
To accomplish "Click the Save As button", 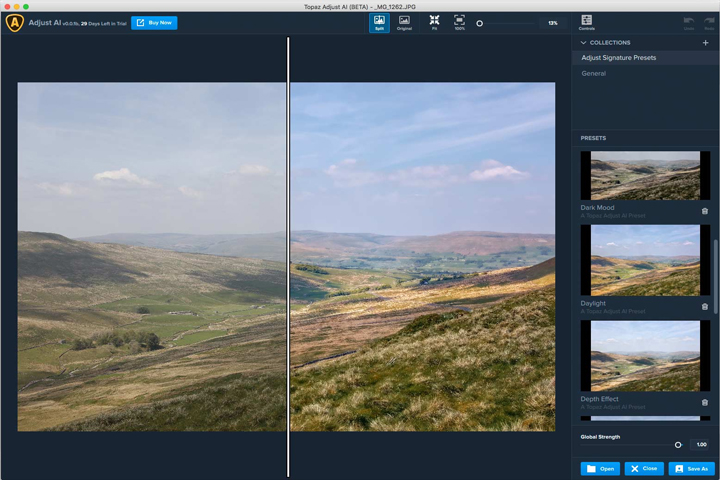I will click(692, 469).
